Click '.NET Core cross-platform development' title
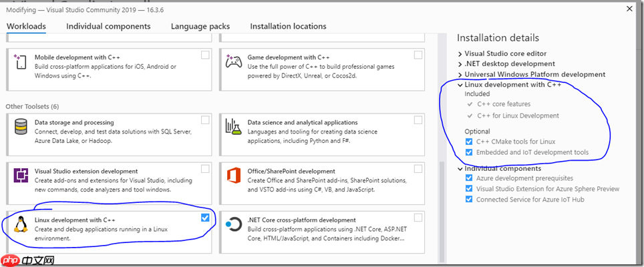Image resolution: width=644 pixels, height=267 pixels. click(x=301, y=220)
